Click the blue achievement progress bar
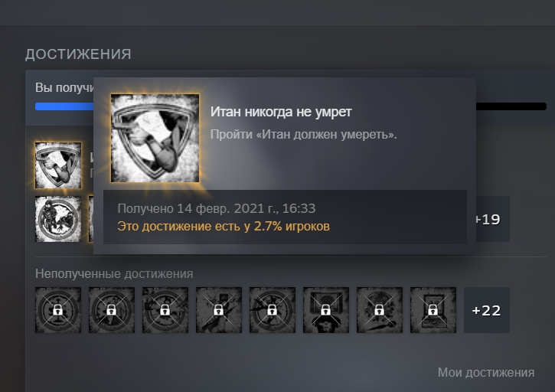The height and width of the screenshot is (392, 555). pos(64,106)
